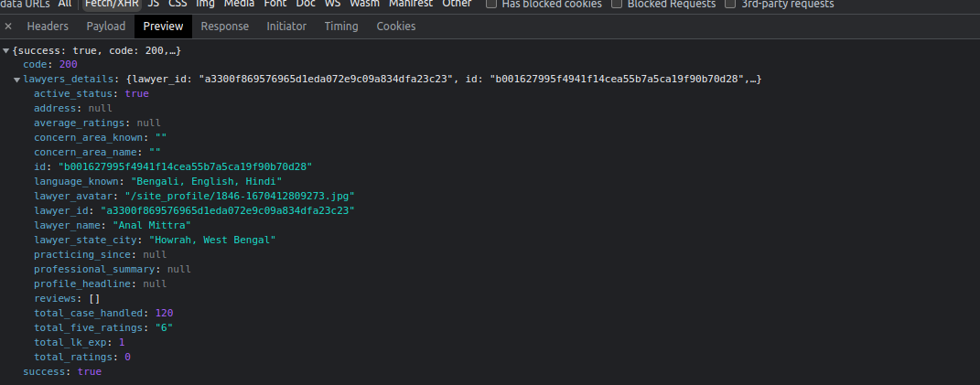
Task: Select the Response tab
Action: 224,27
